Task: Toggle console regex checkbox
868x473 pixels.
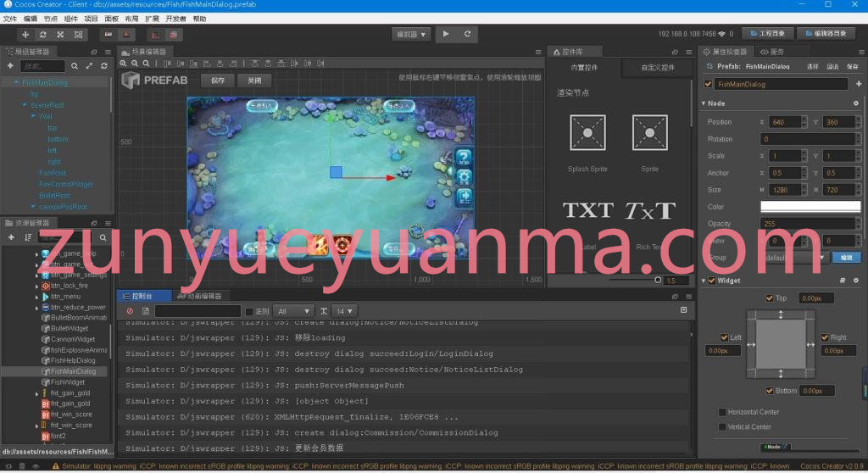Action: pyautogui.click(x=249, y=312)
